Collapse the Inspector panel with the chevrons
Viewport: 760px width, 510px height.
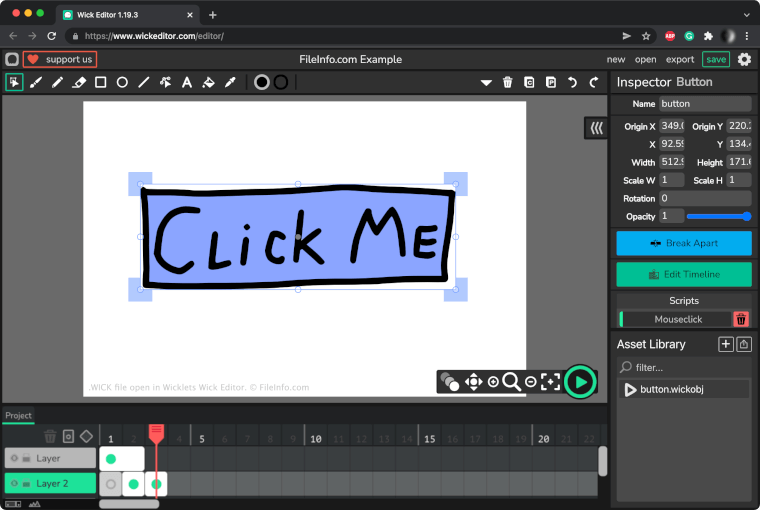596,128
